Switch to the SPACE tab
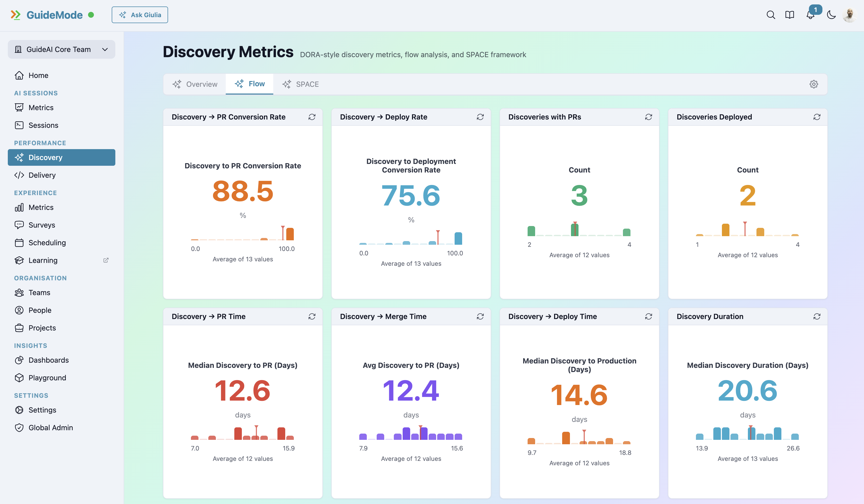This screenshot has height=504, width=864. 301,84
